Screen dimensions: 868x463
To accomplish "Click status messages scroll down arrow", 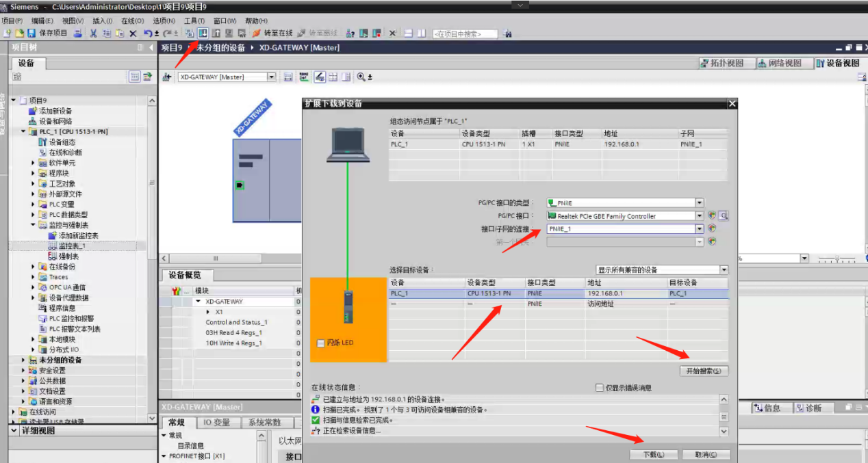I will pos(724,432).
